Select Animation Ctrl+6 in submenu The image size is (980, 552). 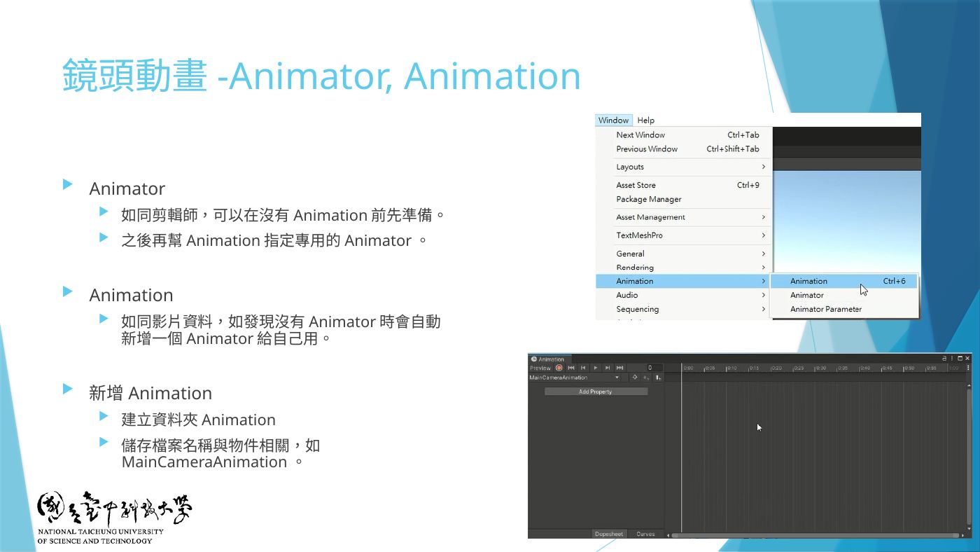[844, 282]
